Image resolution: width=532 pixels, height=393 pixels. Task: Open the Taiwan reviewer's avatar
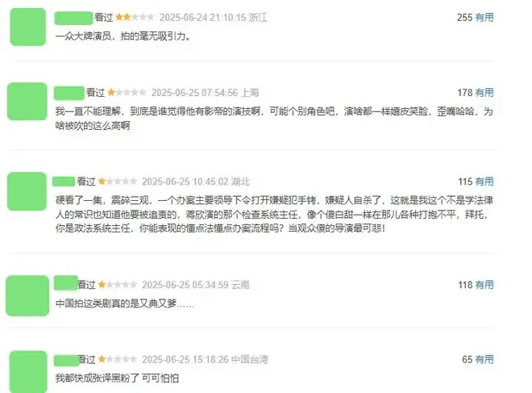[x=28, y=372]
